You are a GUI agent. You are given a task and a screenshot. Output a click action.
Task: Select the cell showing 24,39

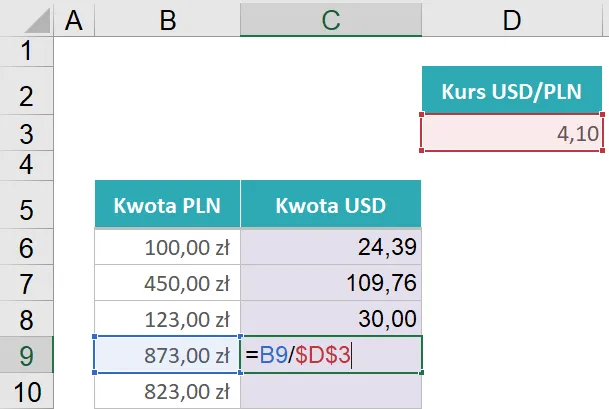coord(331,247)
